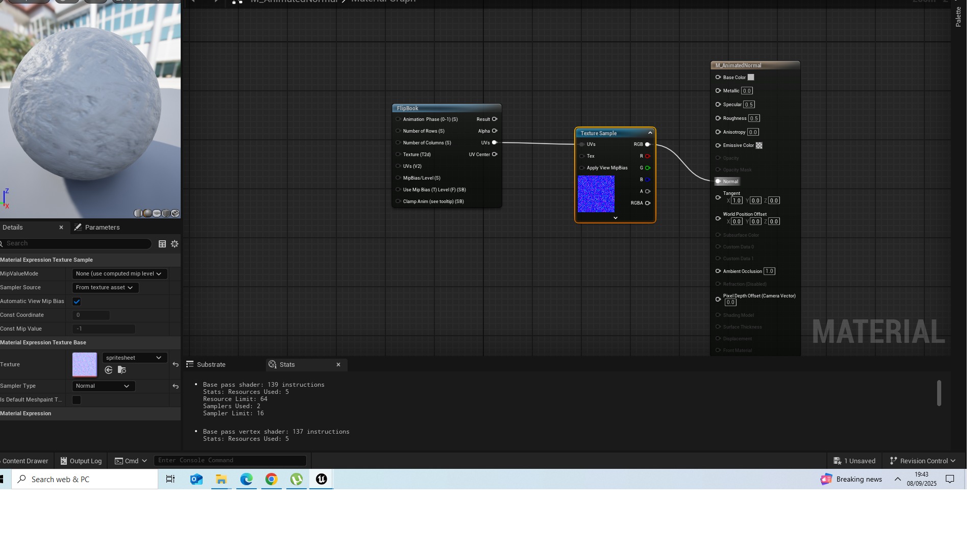Viewport: 980px width, 551px height.
Task: Switch preview mesh to plane shape
Action: (x=157, y=213)
